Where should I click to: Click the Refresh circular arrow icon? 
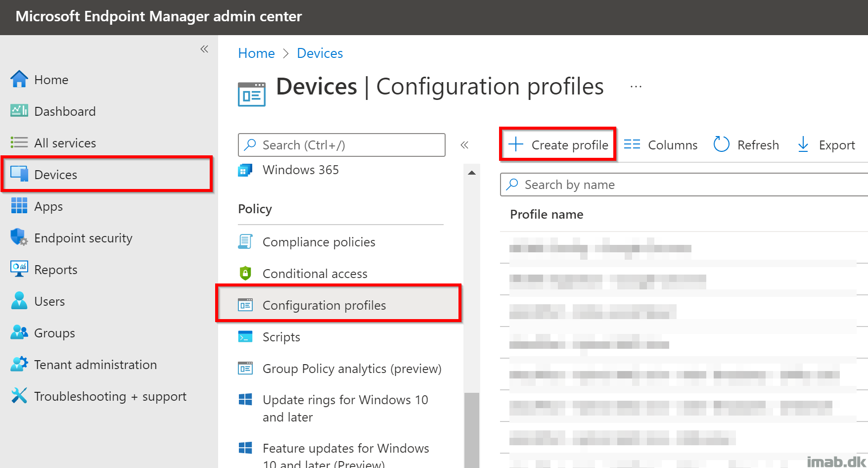pyautogui.click(x=722, y=144)
